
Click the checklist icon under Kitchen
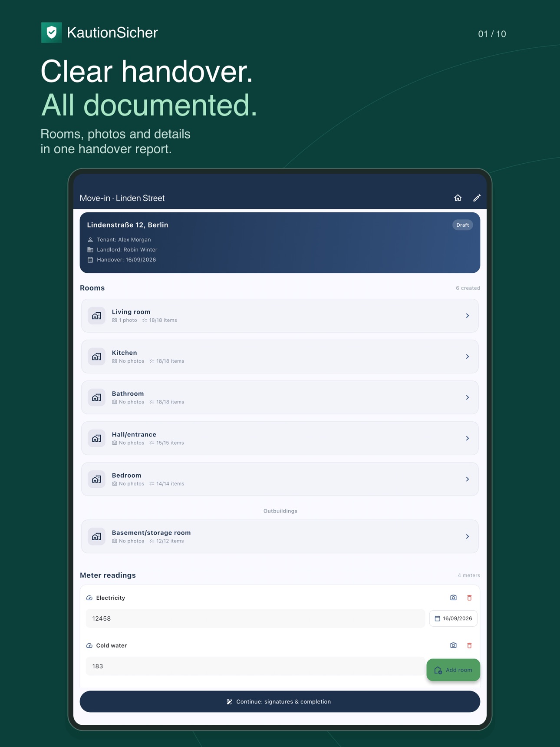152,361
